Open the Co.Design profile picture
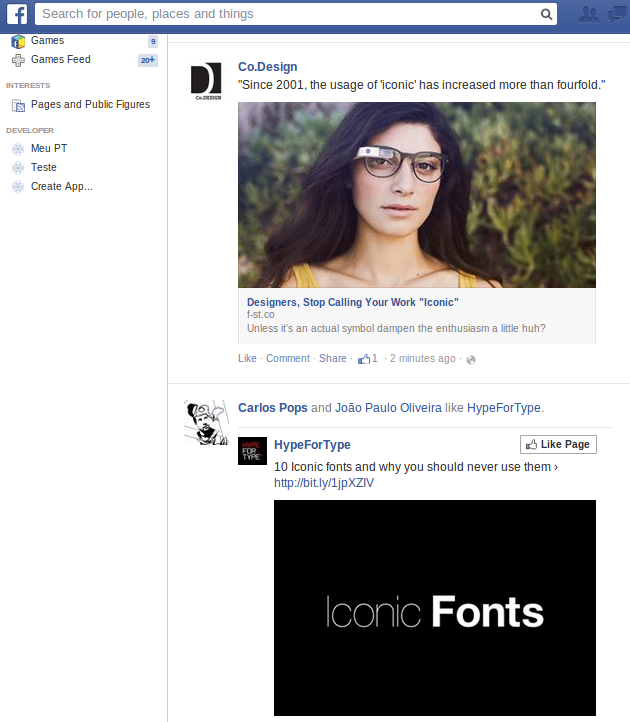The image size is (630, 722). tap(206, 81)
